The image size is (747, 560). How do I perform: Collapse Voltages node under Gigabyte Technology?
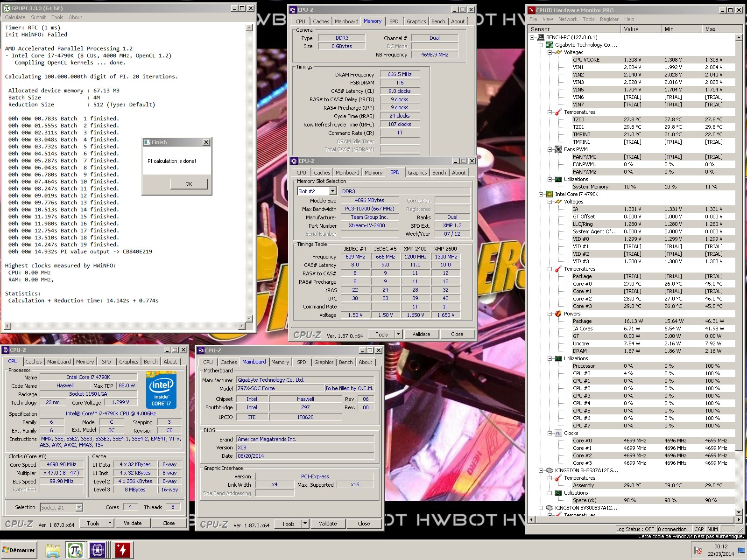coord(550,52)
